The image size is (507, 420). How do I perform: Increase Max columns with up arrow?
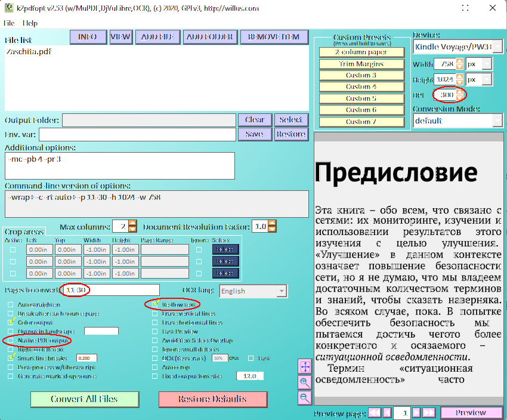(132, 223)
